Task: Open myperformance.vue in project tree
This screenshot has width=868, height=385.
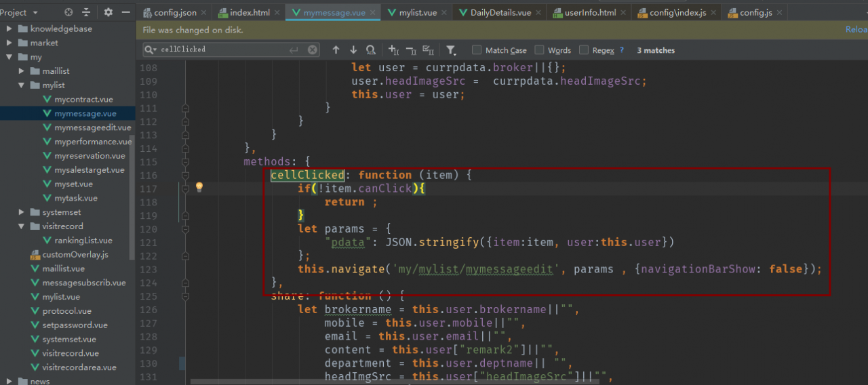Action: [x=87, y=142]
